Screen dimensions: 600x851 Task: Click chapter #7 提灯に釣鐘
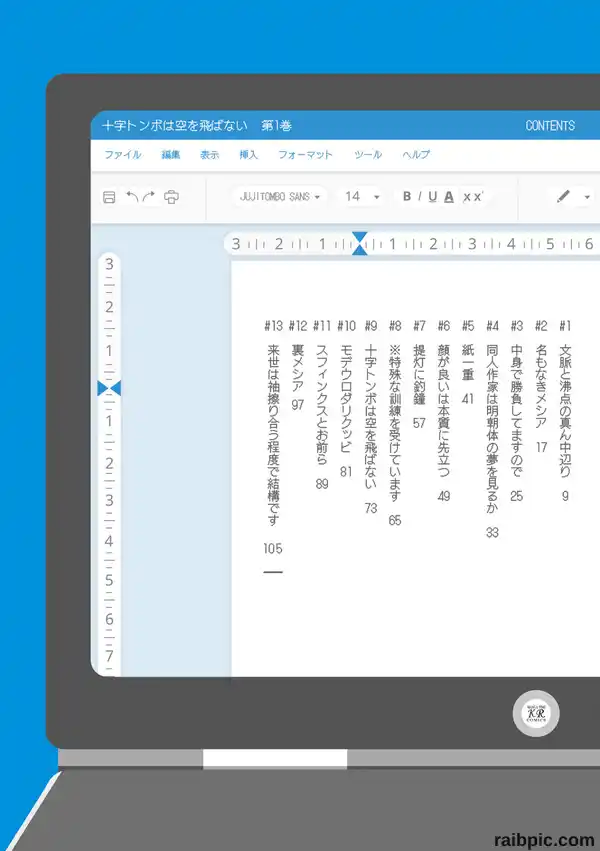(x=419, y=374)
